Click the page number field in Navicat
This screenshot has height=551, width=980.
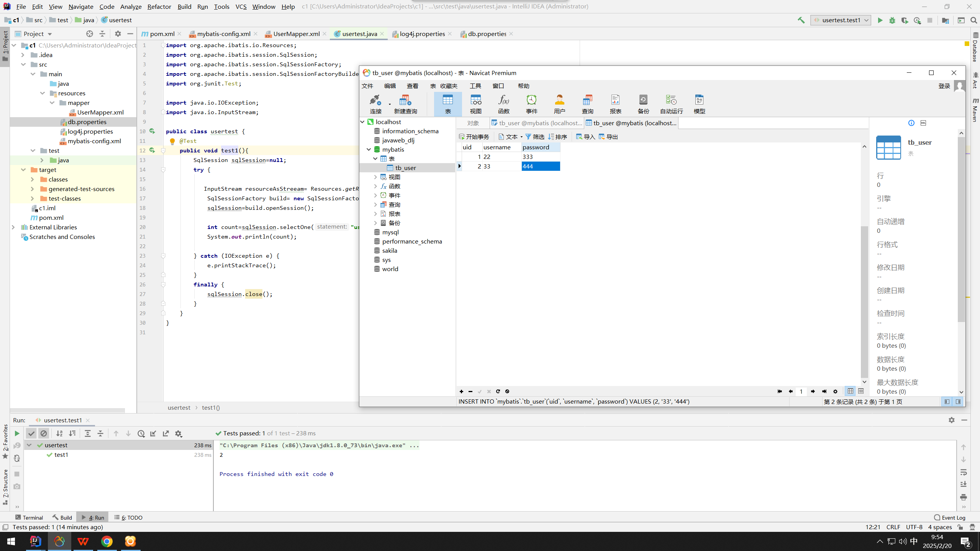tap(801, 391)
